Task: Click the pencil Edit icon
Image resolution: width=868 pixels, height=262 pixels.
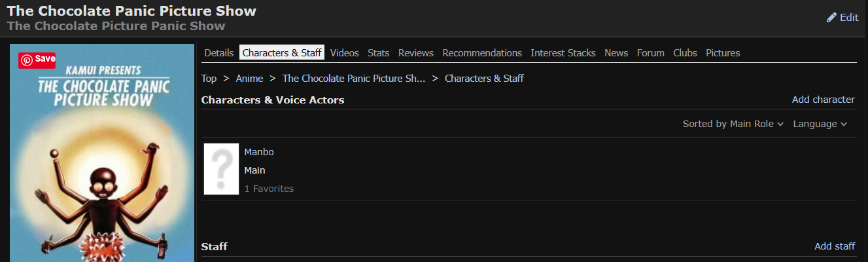Action: click(832, 18)
